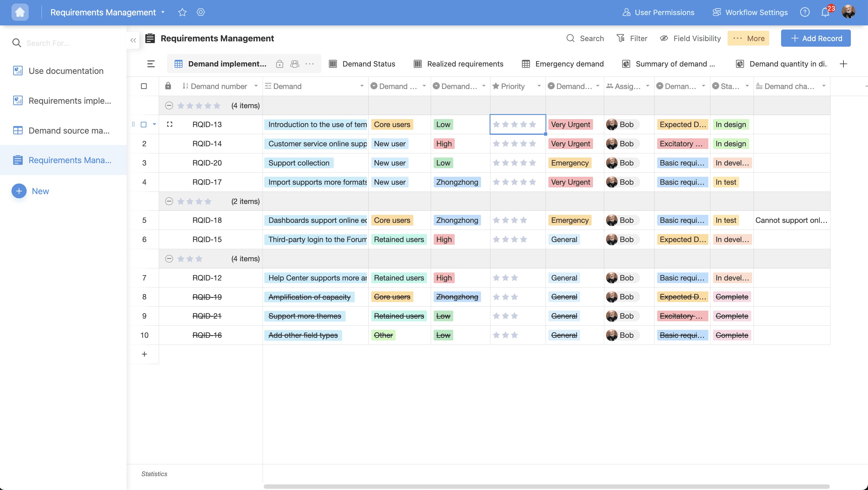Set fifth star in RQID-13 Priority rating
The width and height of the screenshot is (868, 490).
532,124
